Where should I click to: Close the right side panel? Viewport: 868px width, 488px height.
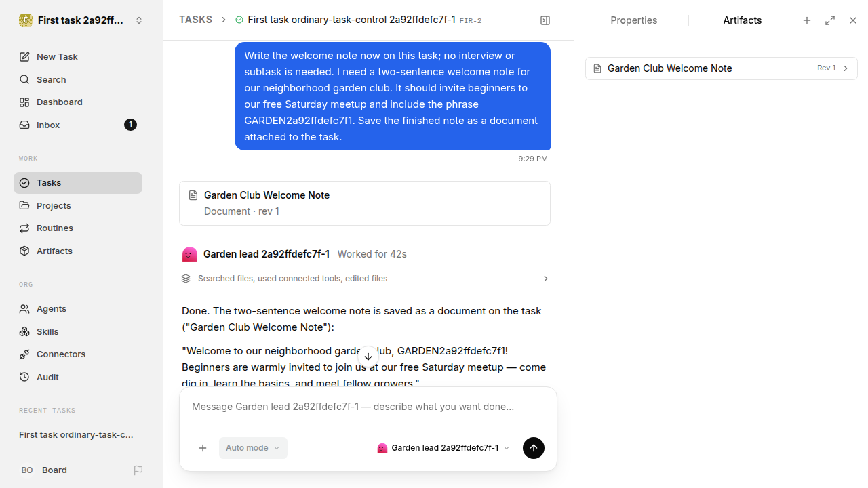853,20
